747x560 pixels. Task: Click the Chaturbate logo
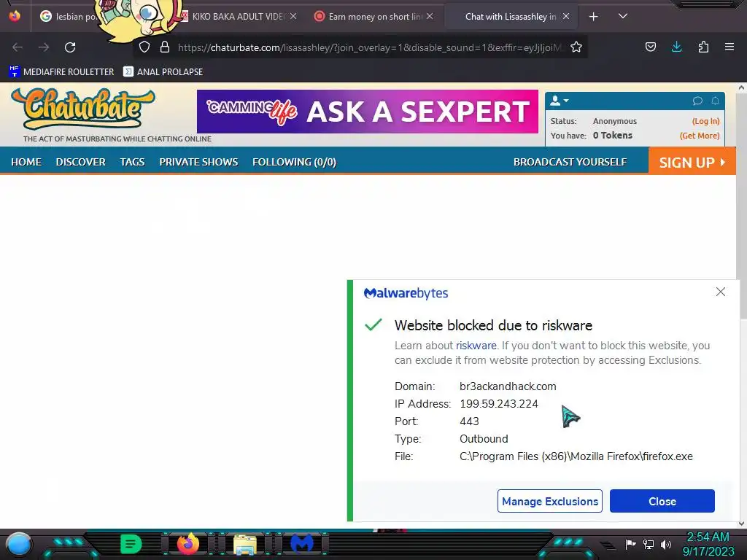point(83,109)
